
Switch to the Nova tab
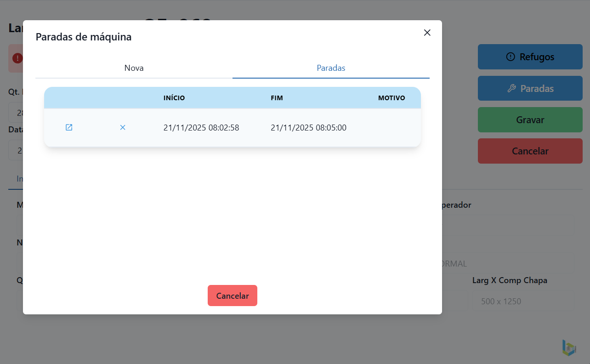(134, 68)
